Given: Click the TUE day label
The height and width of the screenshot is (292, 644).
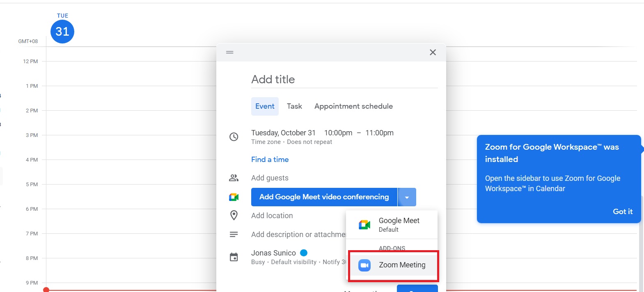Looking at the screenshot, I should tap(62, 16).
